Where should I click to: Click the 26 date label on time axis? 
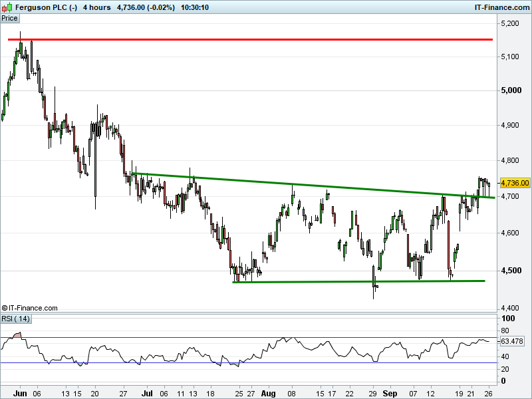(489, 394)
